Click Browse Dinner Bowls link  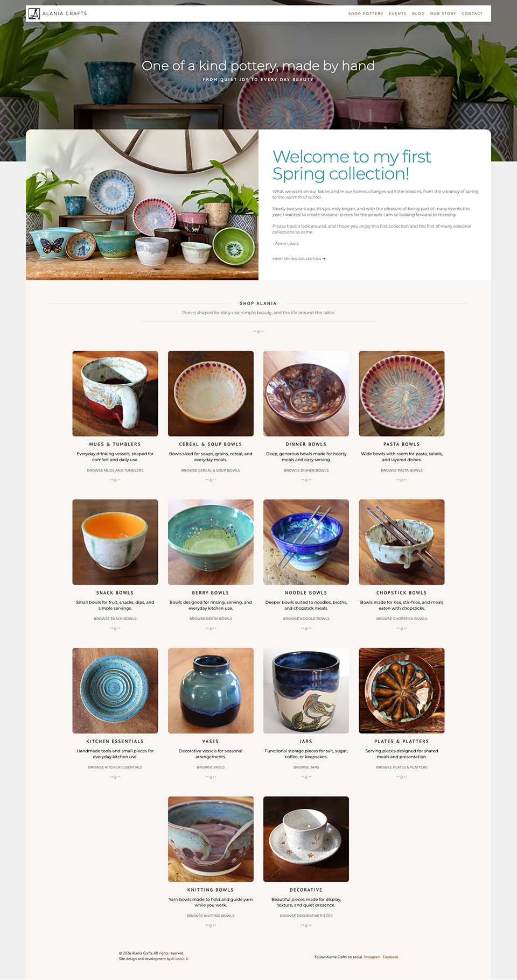(306, 470)
